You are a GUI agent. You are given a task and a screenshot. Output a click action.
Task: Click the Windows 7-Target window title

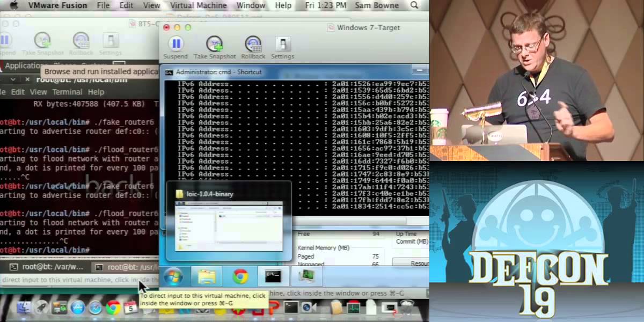[x=368, y=27]
